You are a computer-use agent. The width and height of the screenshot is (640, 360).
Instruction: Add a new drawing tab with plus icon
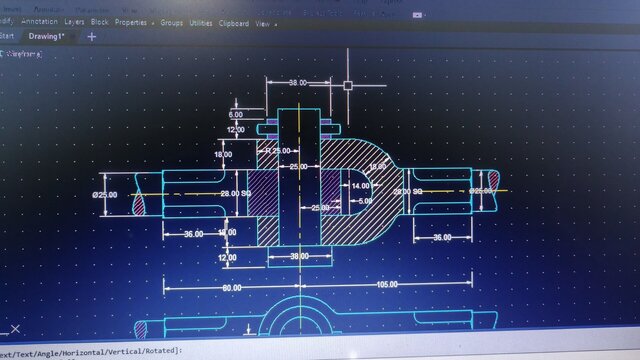pyautogui.click(x=92, y=37)
